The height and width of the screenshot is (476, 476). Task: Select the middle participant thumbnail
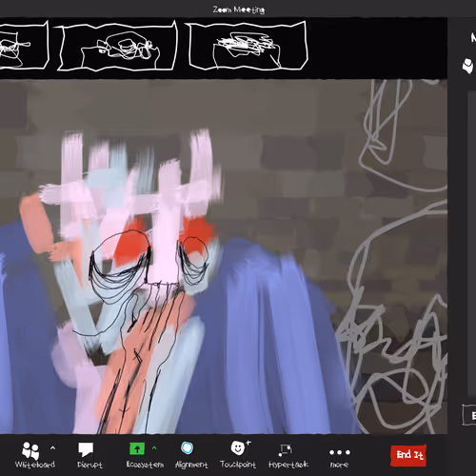point(117,46)
